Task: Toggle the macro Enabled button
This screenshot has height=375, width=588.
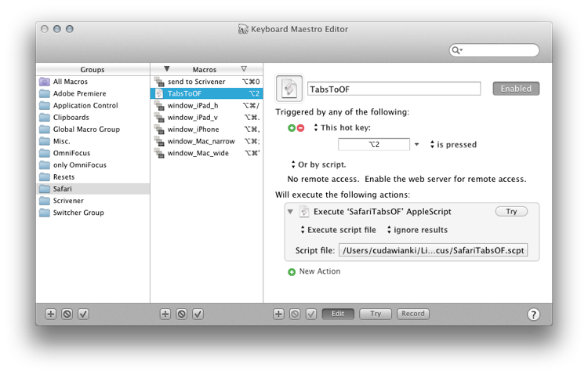Action: (x=516, y=89)
